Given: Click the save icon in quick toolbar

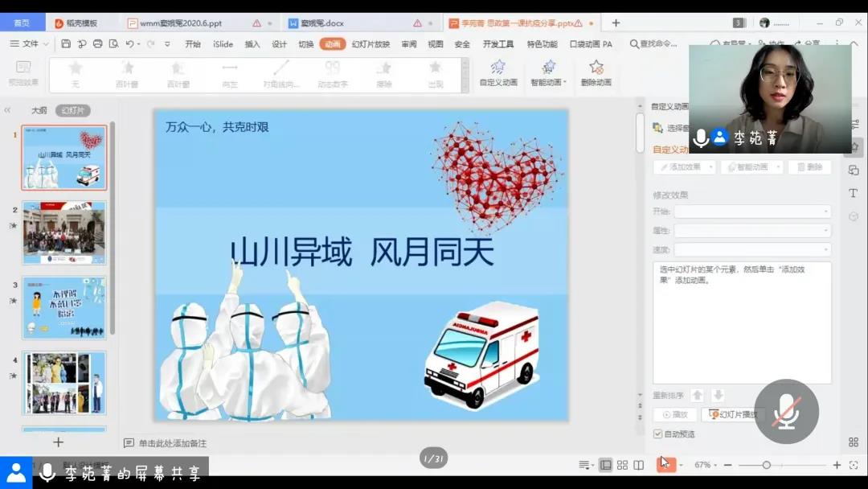Looking at the screenshot, I should [66, 44].
